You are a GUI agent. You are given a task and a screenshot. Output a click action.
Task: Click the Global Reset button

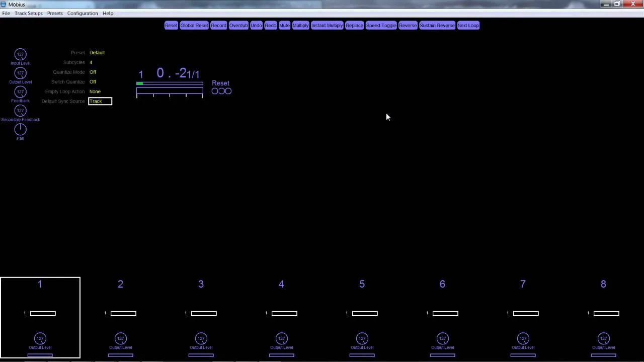194,25
